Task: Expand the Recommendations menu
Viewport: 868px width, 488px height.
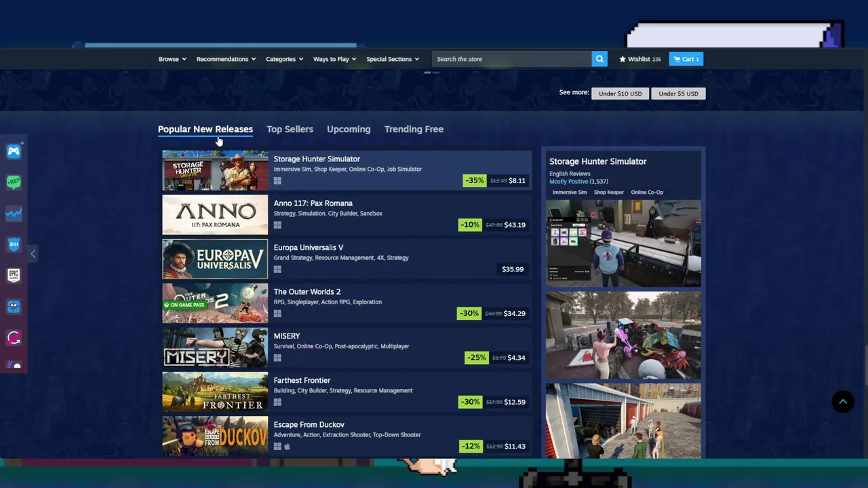Action: pos(226,59)
